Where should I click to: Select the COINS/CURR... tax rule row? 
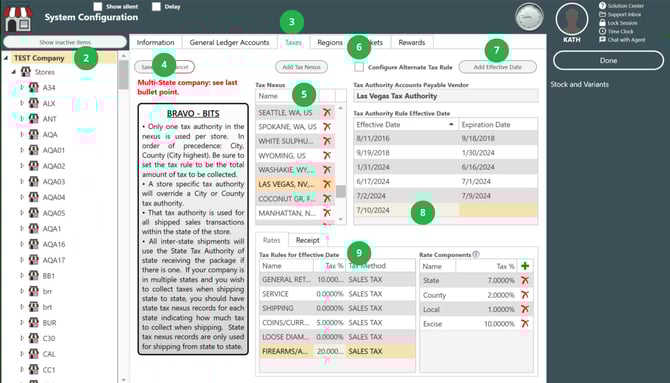click(x=337, y=322)
